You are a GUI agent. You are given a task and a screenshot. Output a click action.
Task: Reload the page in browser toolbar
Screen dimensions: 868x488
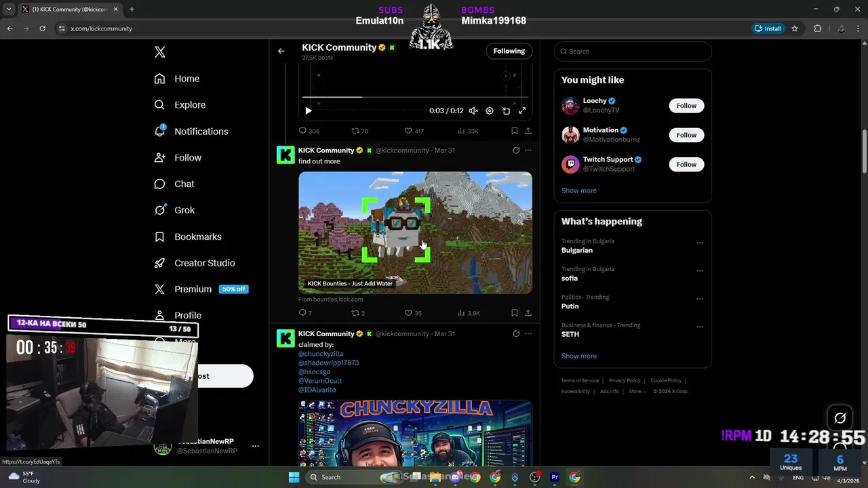click(42, 28)
